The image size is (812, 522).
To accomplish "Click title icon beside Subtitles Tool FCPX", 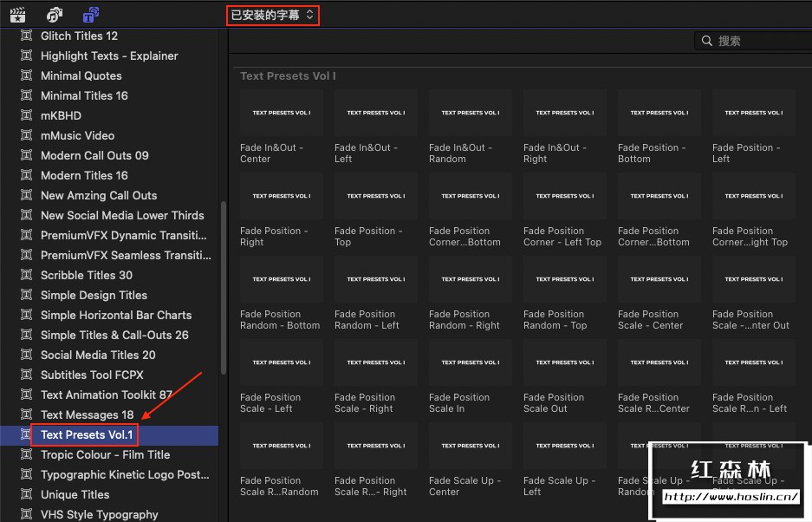I will tap(26, 375).
